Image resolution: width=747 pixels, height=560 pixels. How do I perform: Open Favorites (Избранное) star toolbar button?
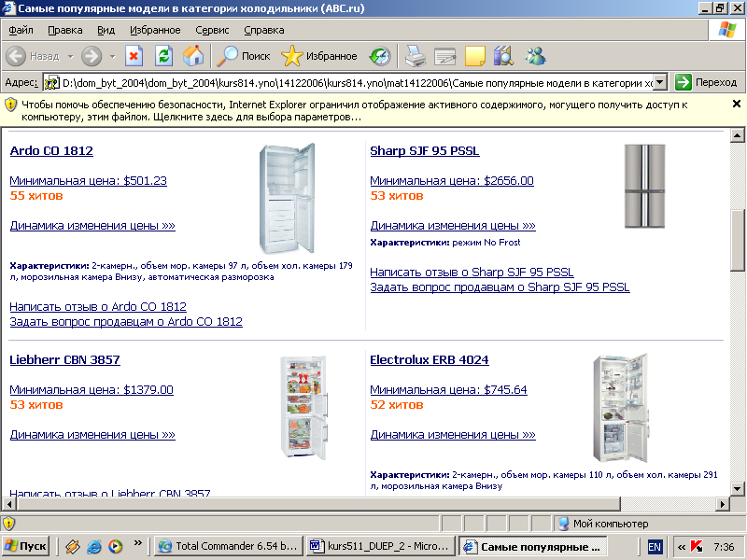pyautogui.click(x=319, y=56)
